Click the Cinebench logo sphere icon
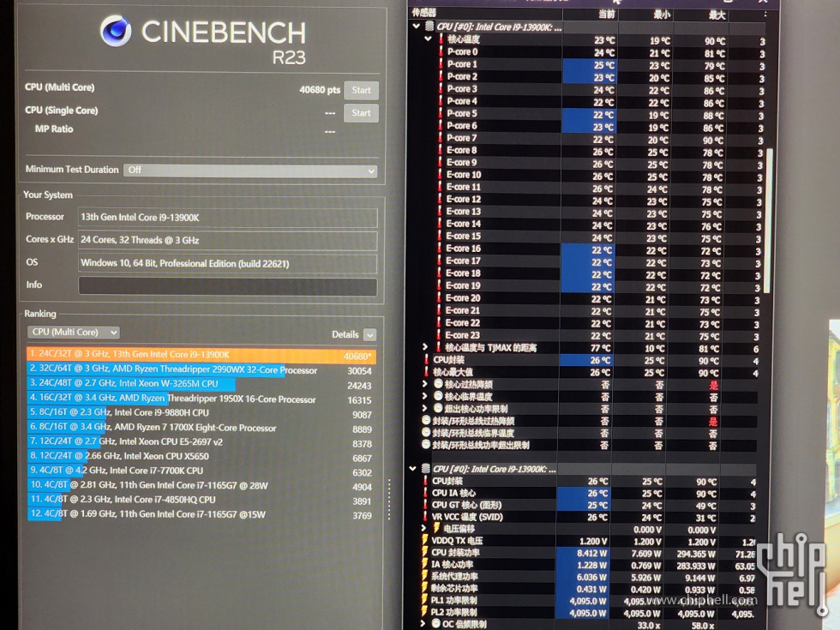Image resolution: width=840 pixels, height=630 pixels. tap(116, 31)
